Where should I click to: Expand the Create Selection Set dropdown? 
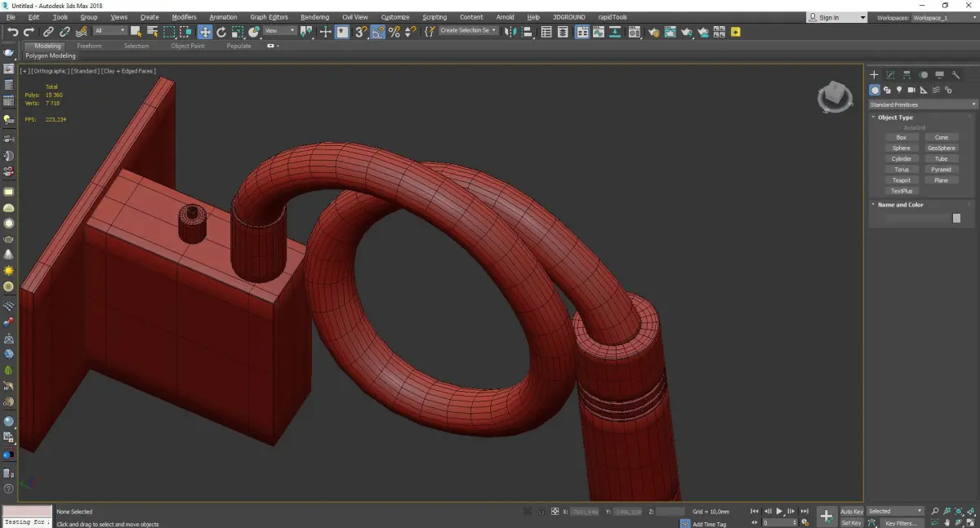[468, 30]
